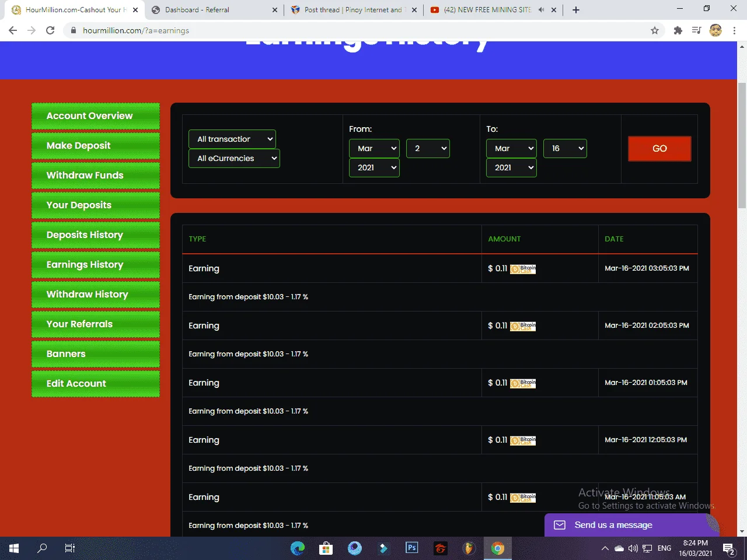This screenshot has width=747, height=560.
Task: Click date Mar-16-2021 12:05:03 PM
Action: click(x=646, y=440)
